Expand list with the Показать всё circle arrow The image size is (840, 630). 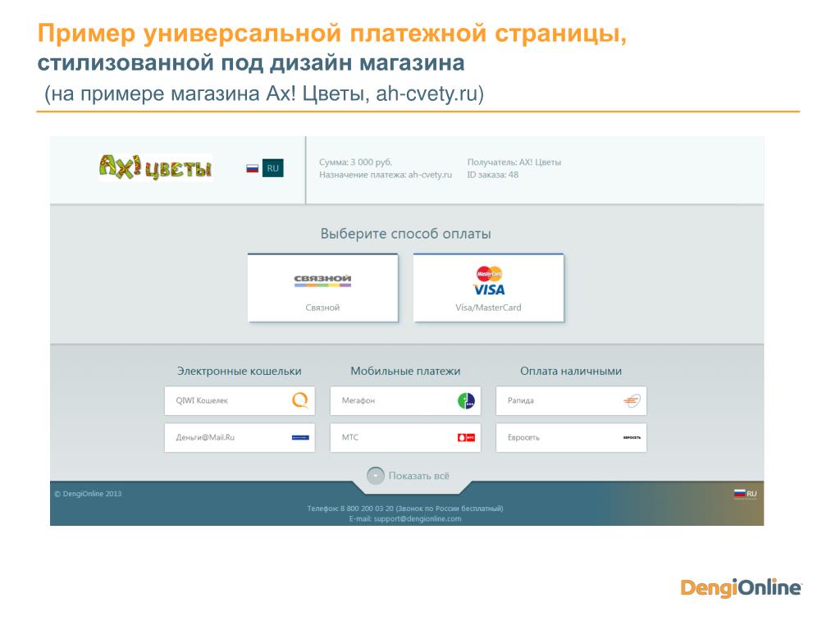[x=376, y=475]
